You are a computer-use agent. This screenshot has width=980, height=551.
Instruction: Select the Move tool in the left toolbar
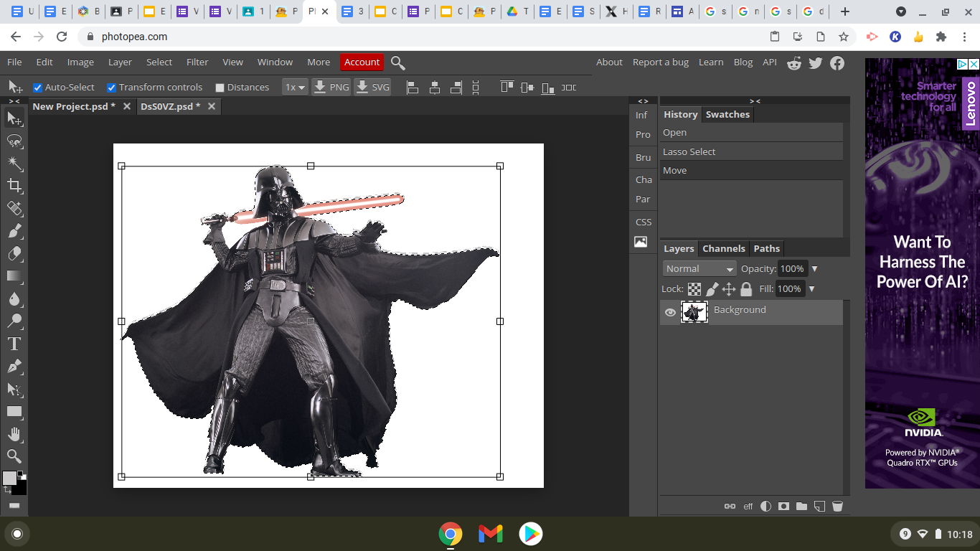14,118
